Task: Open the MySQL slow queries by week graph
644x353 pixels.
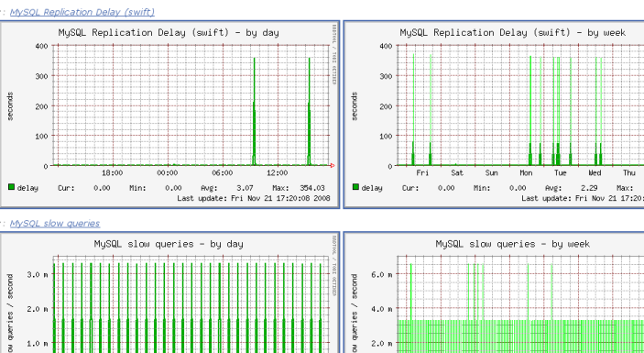Action: [494, 292]
